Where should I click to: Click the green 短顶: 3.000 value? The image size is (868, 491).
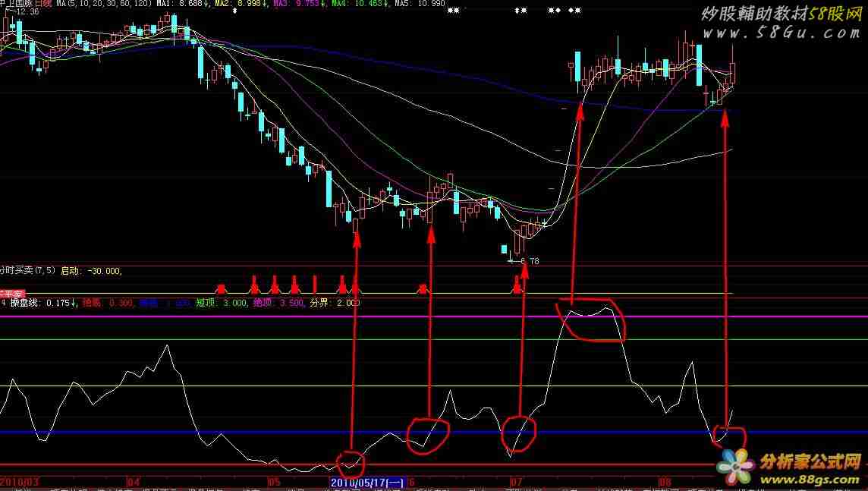[x=221, y=303]
